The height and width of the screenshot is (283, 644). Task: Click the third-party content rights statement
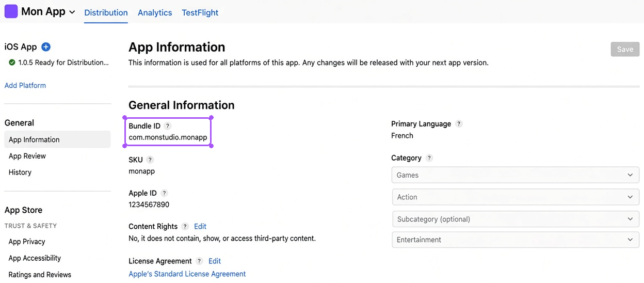222,239
